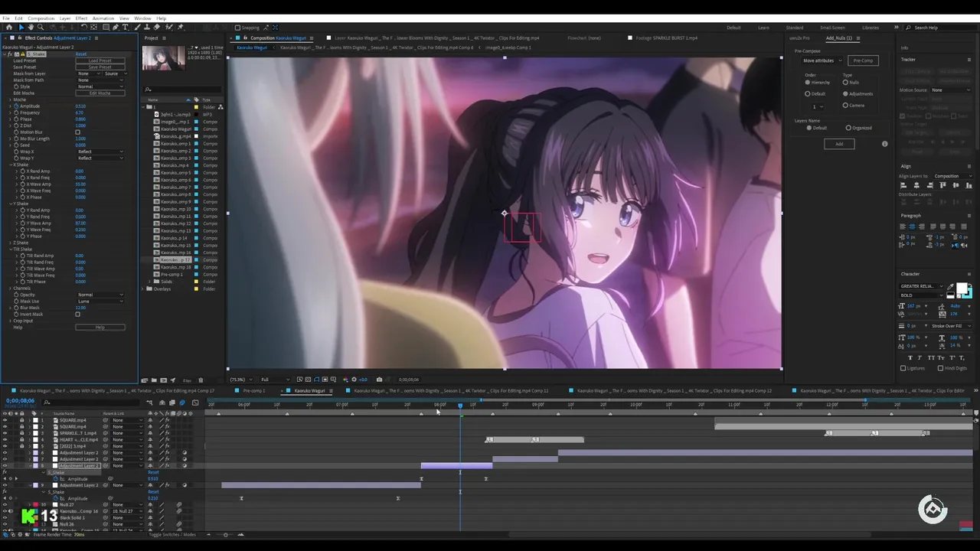
Task: Switch to the Pre-comp 1 timeline tab
Action: click(253, 390)
